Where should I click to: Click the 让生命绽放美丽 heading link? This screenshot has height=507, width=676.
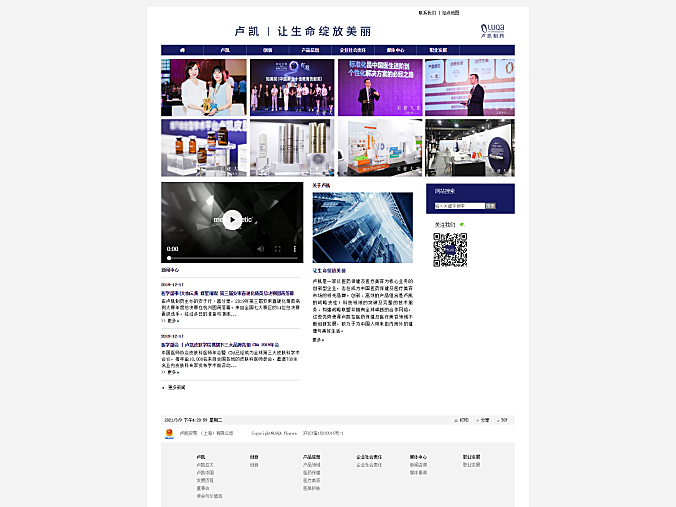(x=329, y=271)
